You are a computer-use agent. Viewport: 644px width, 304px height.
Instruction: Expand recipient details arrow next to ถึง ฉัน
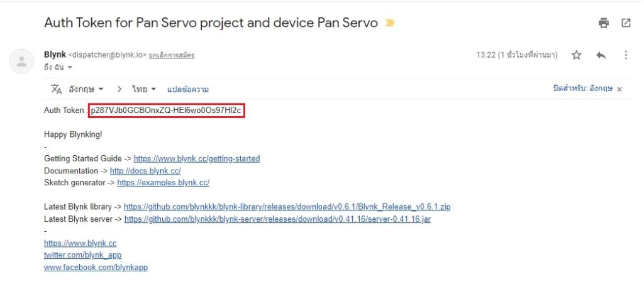[70, 67]
